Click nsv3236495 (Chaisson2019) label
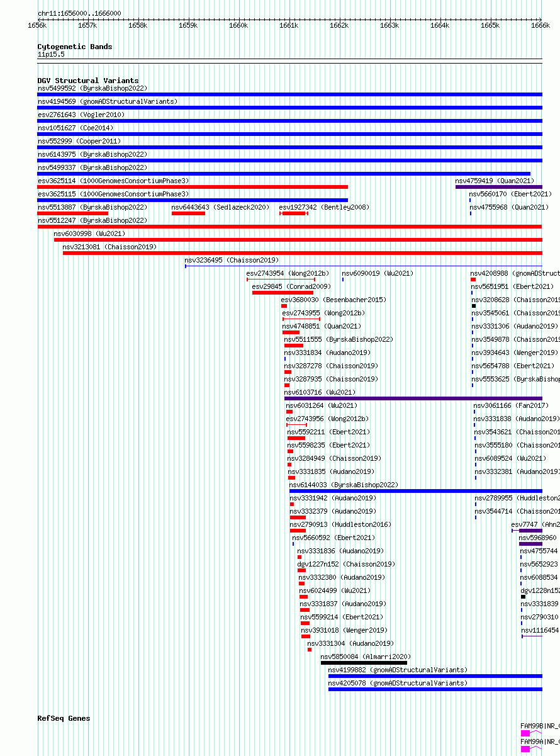Viewport: 560px width, 756px height. [x=232, y=261]
